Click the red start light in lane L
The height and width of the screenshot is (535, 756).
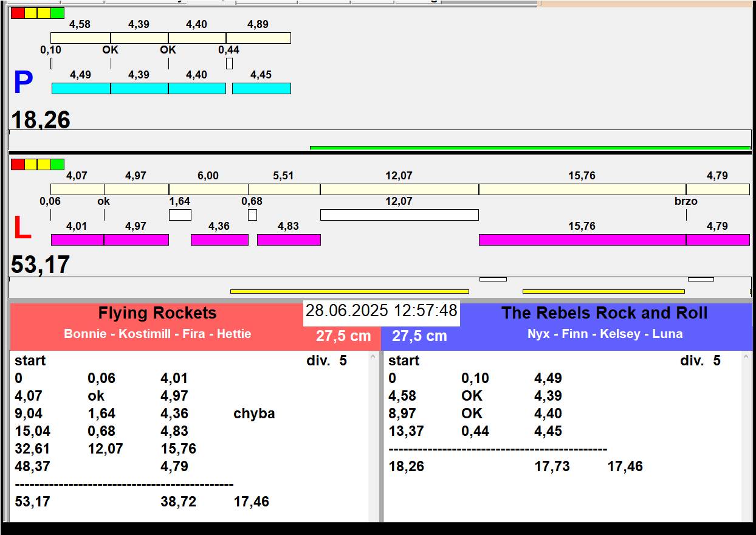pyautogui.click(x=18, y=164)
